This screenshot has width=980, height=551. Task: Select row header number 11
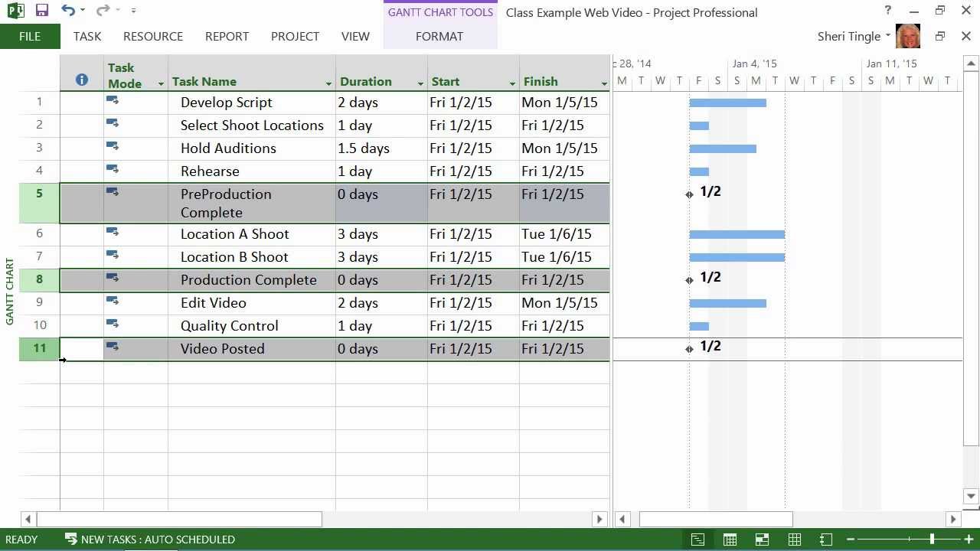(x=39, y=348)
